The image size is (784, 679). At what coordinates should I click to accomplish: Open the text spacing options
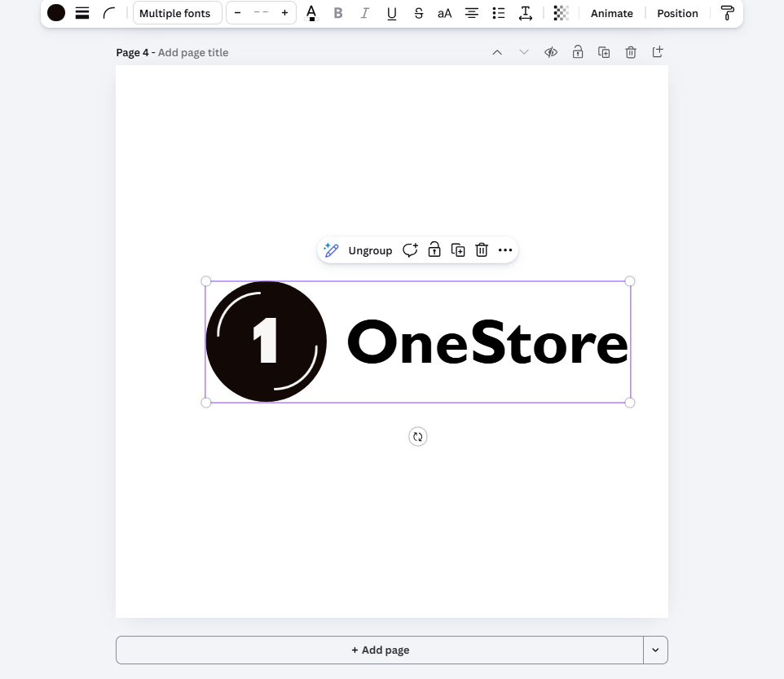click(526, 13)
